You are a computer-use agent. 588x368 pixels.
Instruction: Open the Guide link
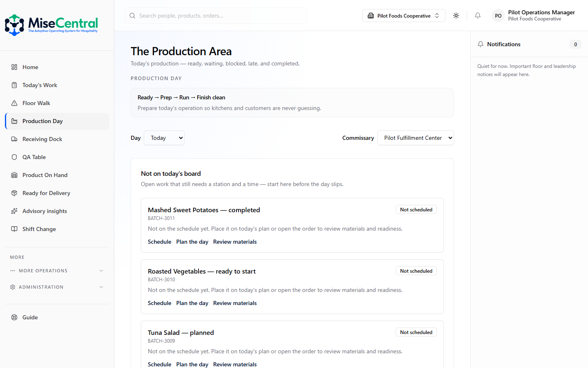tap(57, 317)
